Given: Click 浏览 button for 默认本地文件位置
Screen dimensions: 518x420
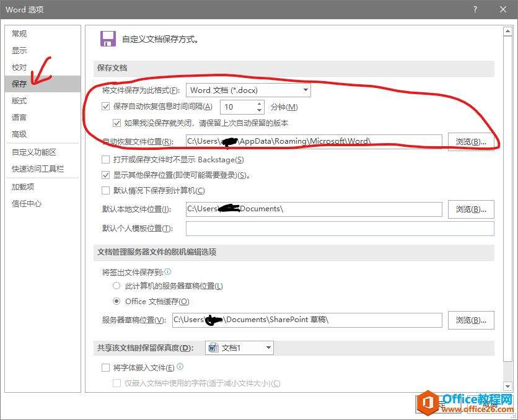Looking at the screenshot, I should tap(471, 209).
